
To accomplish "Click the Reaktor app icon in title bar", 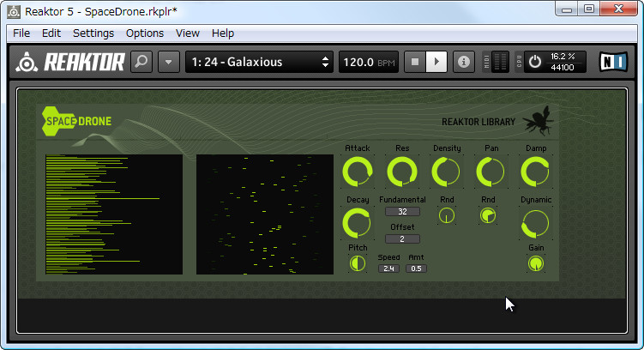I will pos(14,12).
